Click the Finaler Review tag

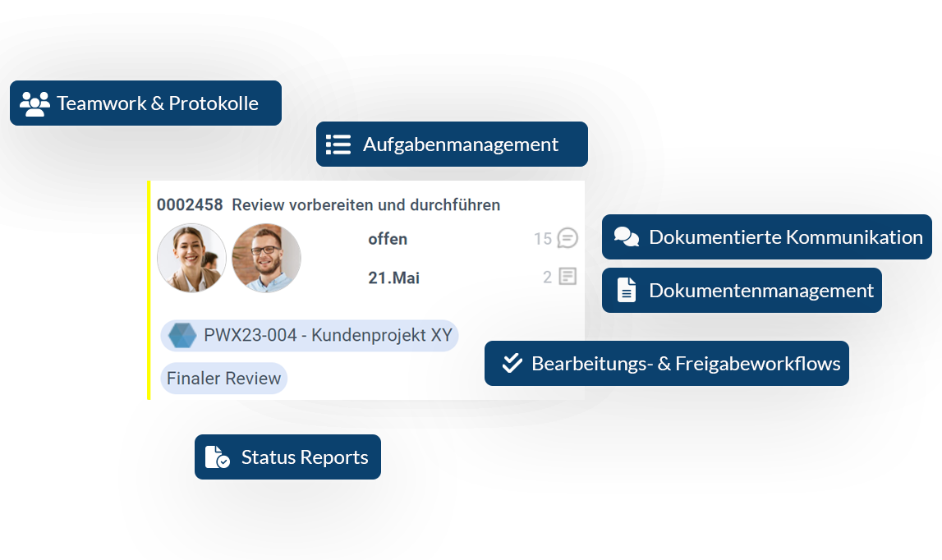(x=223, y=379)
